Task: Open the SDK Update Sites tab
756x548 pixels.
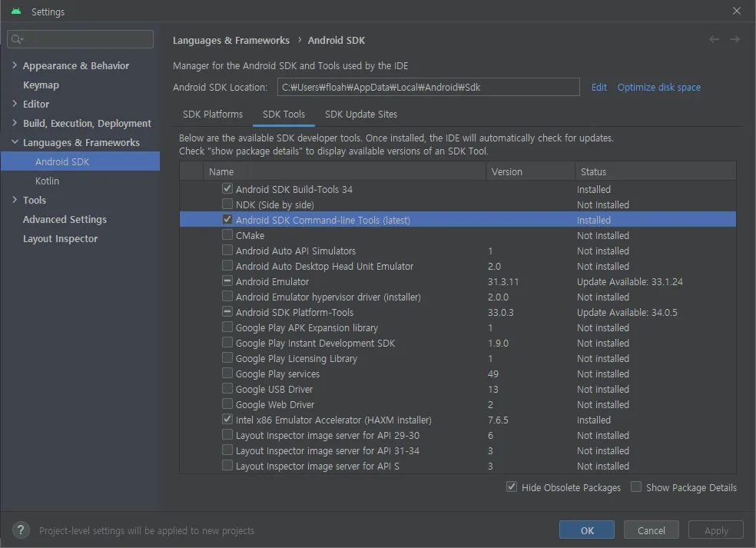Action: click(361, 115)
